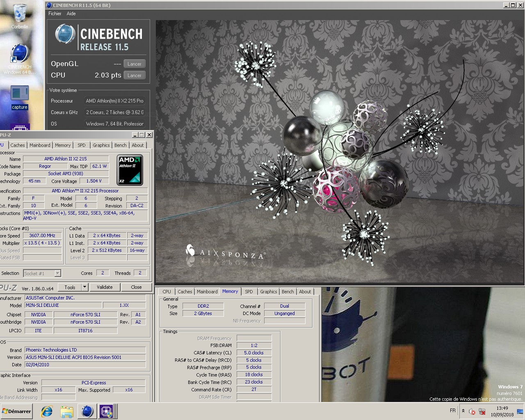Switch to Bench tab in upper CPU-Z window
This screenshot has height=420, width=525.
[121, 145]
